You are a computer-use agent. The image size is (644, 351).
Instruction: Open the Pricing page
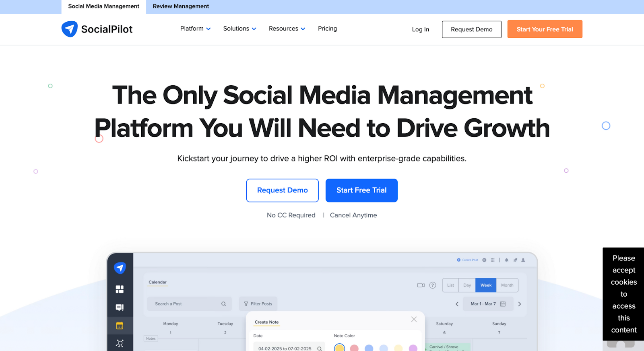(327, 29)
